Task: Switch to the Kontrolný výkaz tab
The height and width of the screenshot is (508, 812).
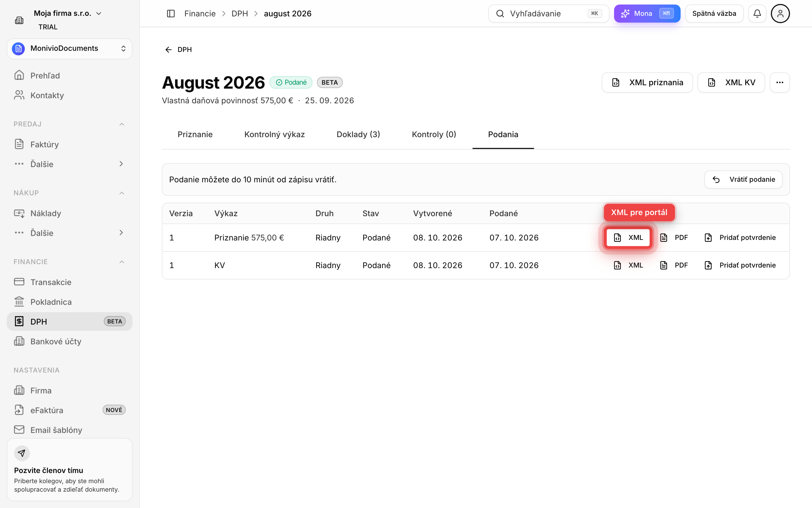Action: click(x=274, y=134)
